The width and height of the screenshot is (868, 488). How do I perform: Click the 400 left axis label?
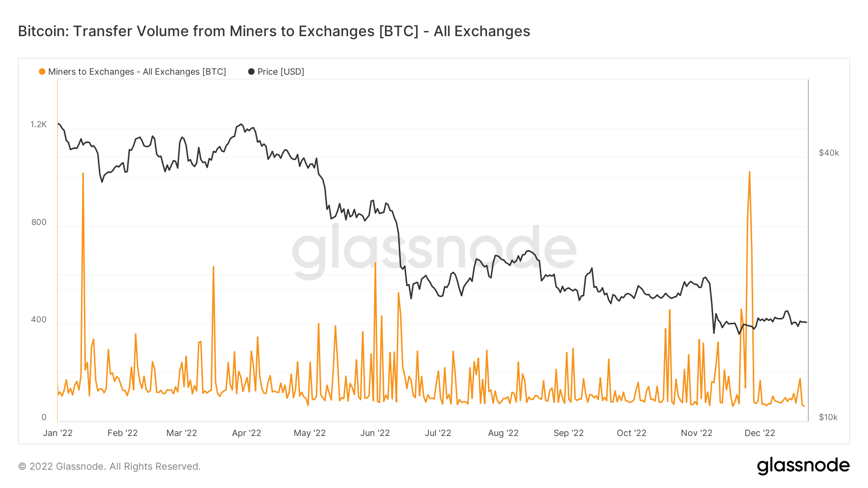click(x=39, y=320)
